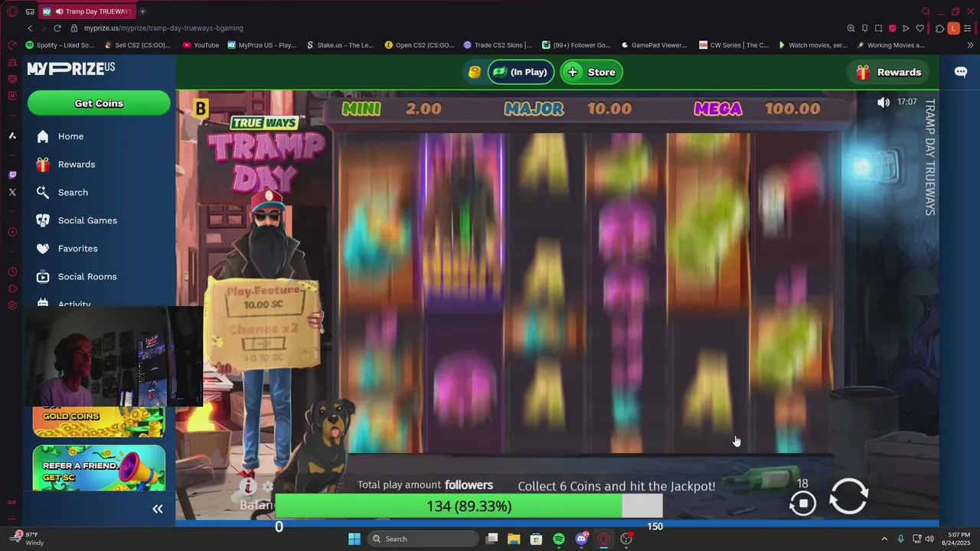Open Social Rooms in the sidebar
This screenshot has width=980, height=551.
(87, 276)
